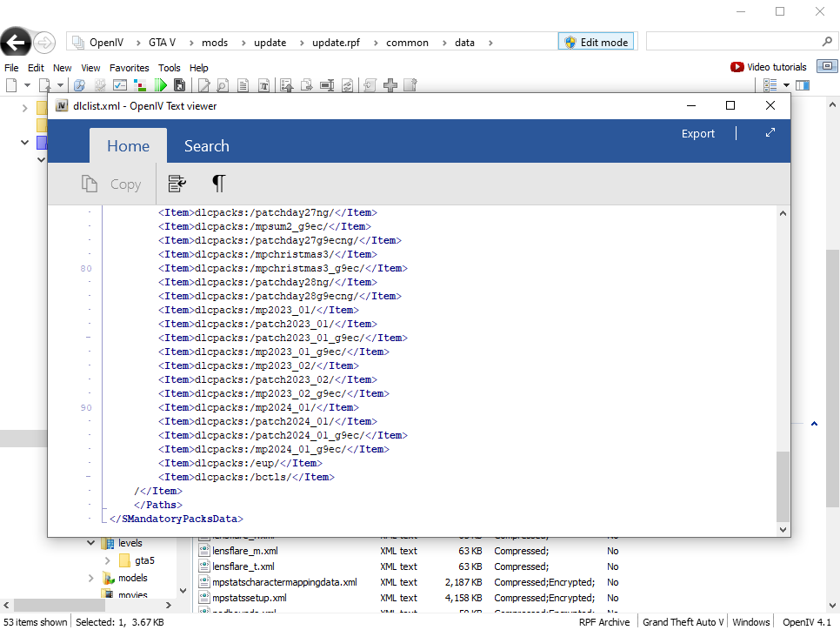The height and width of the screenshot is (630, 840).
Task: Expand text viewer to fullscreen
Action: tap(770, 133)
